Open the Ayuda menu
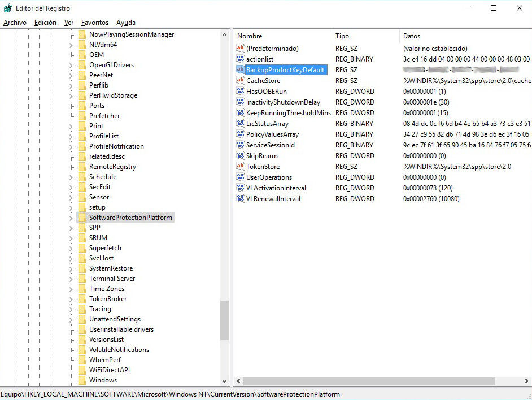This screenshot has width=532, height=400. (x=126, y=23)
